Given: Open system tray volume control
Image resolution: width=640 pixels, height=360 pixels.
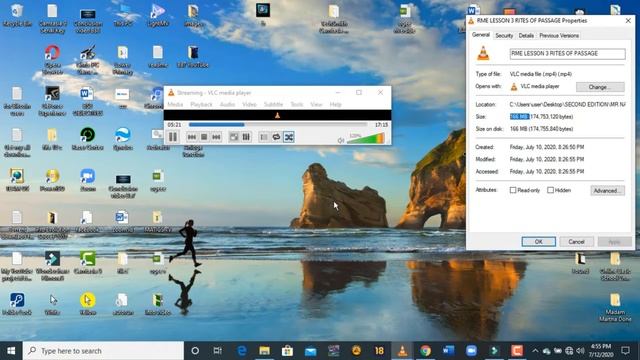Looking at the screenshot, I should pos(580,351).
